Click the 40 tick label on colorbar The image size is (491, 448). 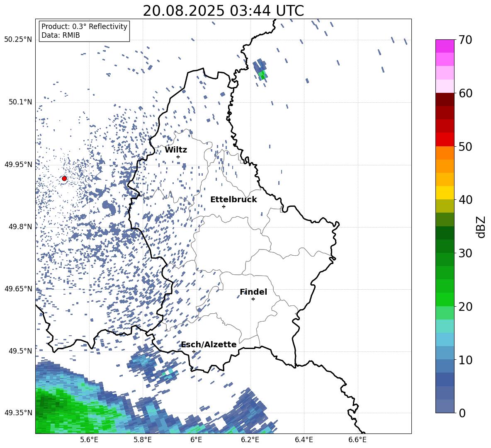[x=465, y=200]
